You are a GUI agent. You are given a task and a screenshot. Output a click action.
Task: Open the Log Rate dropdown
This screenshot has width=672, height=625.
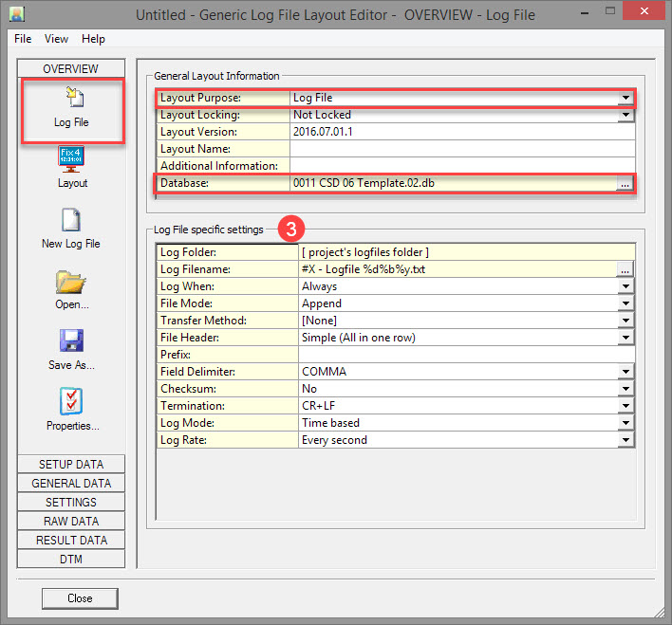tap(625, 440)
